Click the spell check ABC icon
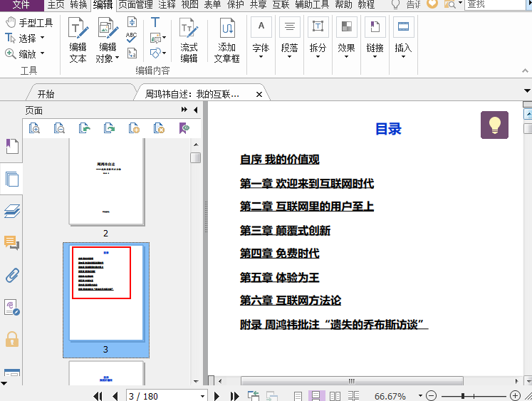This screenshot has width=532, height=401. (x=131, y=37)
